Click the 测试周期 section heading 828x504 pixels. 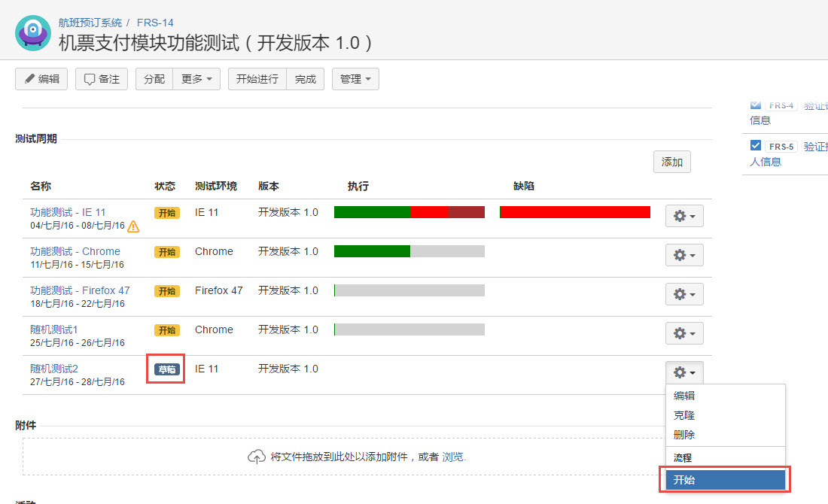tap(36, 139)
